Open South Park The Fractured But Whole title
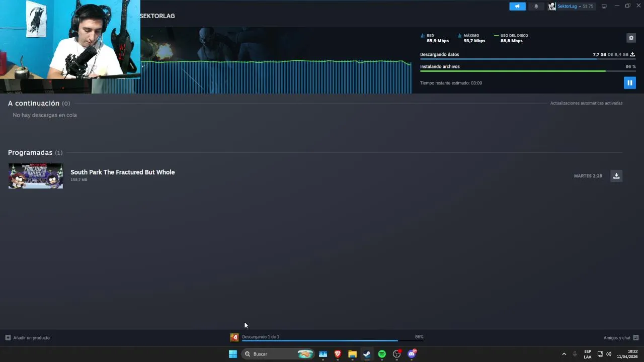 point(123,172)
